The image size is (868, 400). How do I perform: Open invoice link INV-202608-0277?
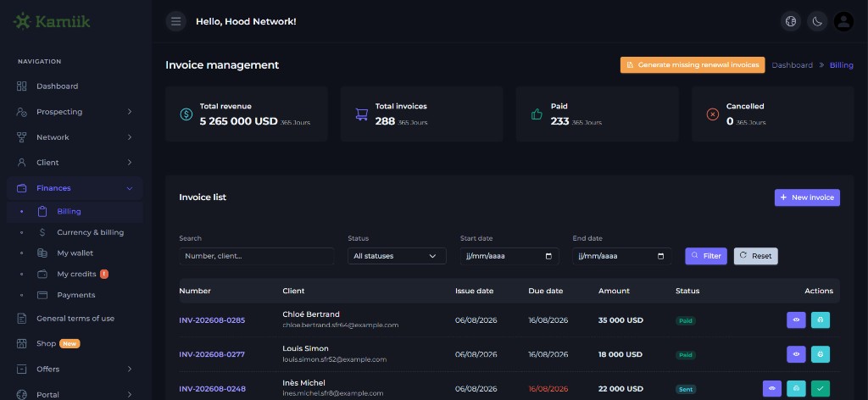pyautogui.click(x=212, y=354)
